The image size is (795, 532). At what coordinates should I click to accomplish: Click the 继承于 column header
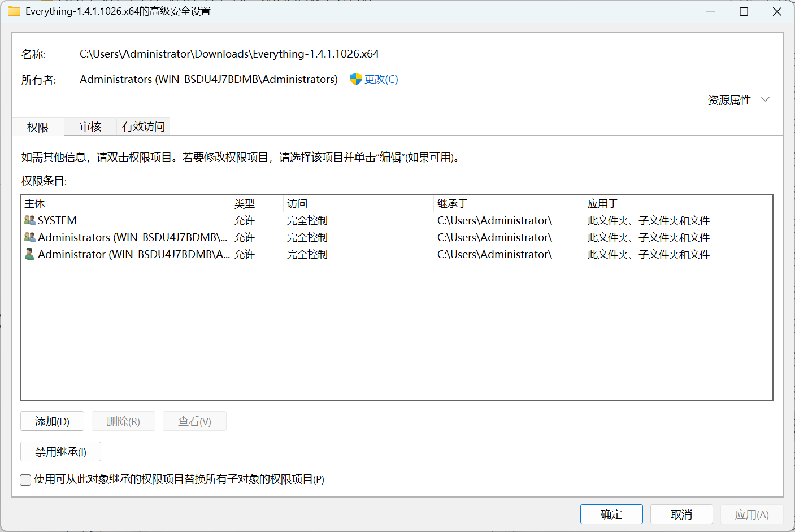point(509,204)
